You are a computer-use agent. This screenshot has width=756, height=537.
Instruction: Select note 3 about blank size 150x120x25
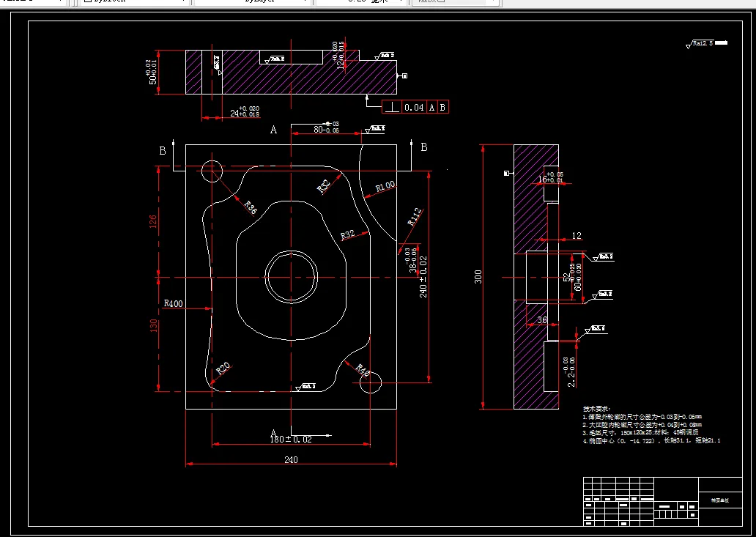point(640,432)
